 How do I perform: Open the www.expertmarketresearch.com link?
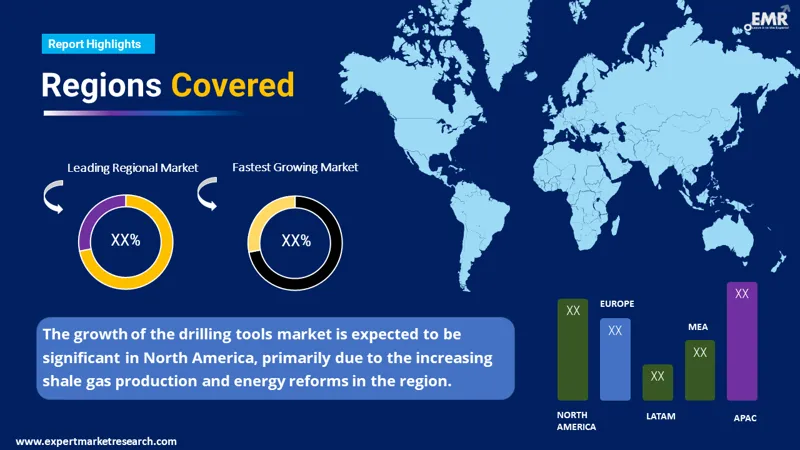pyautogui.click(x=97, y=441)
